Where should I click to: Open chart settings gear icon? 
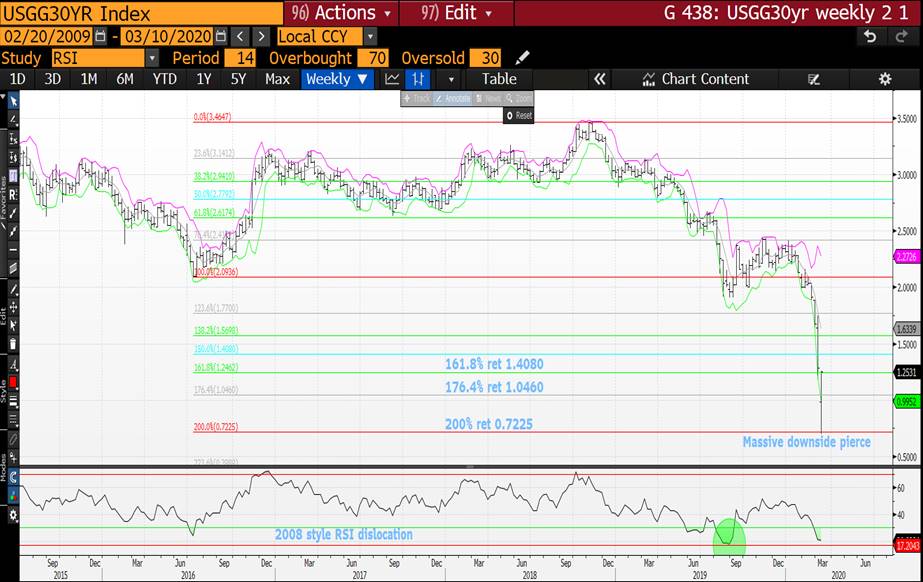pos(884,79)
